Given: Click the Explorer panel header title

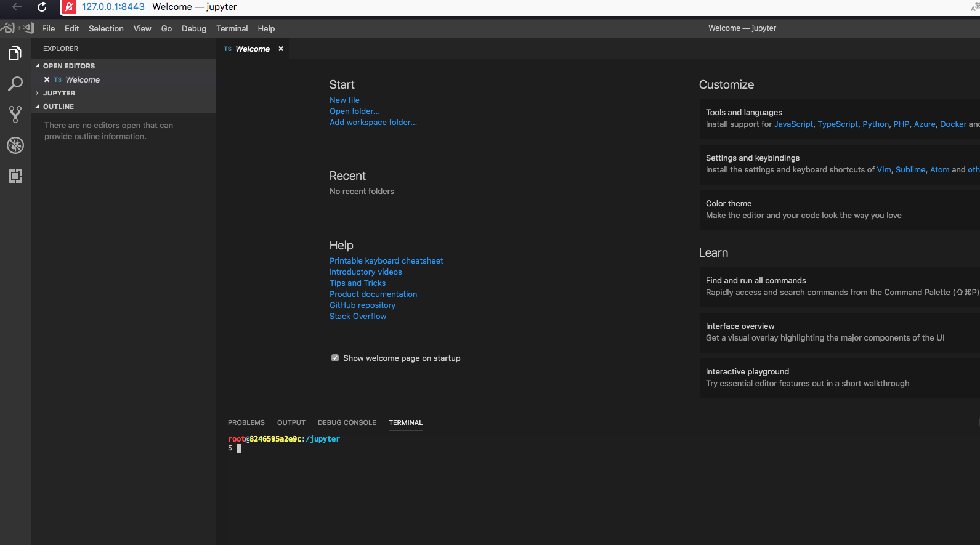Looking at the screenshot, I should click(x=60, y=49).
